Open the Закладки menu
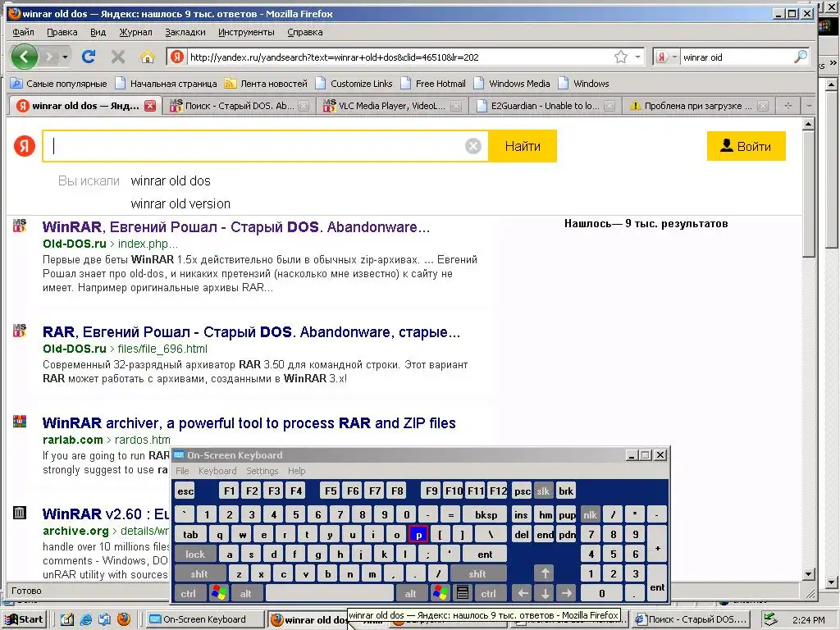This screenshot has height=630, width=840. pyautogui.click(x=185, y=32)
